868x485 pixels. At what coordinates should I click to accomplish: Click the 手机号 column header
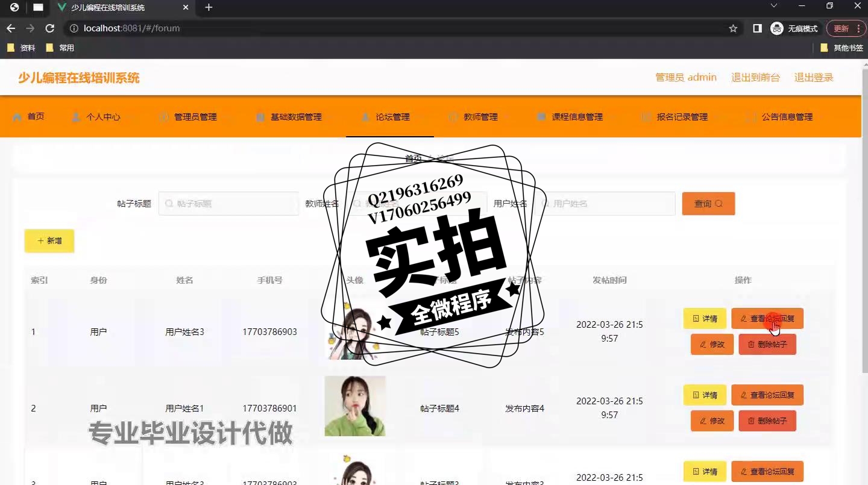click(x=269, y=280)
